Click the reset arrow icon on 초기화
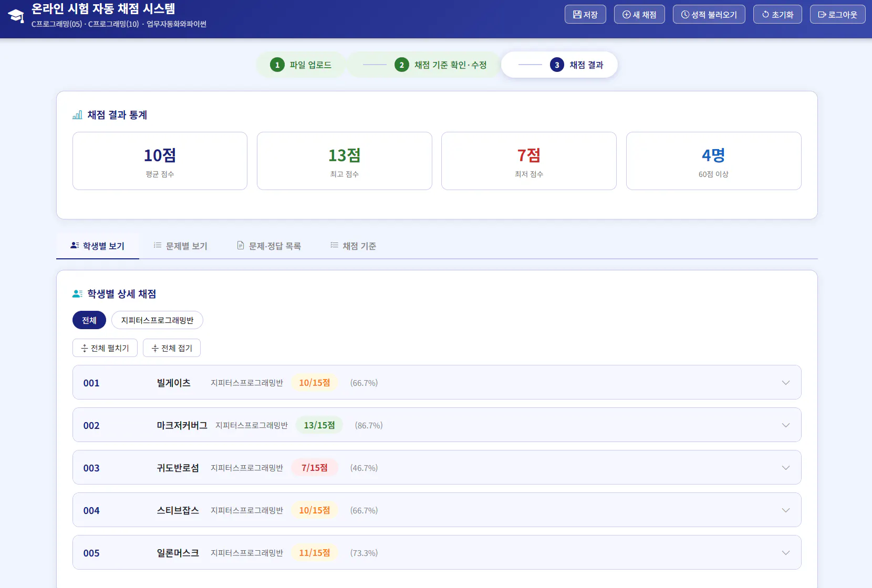 point(765,15)
